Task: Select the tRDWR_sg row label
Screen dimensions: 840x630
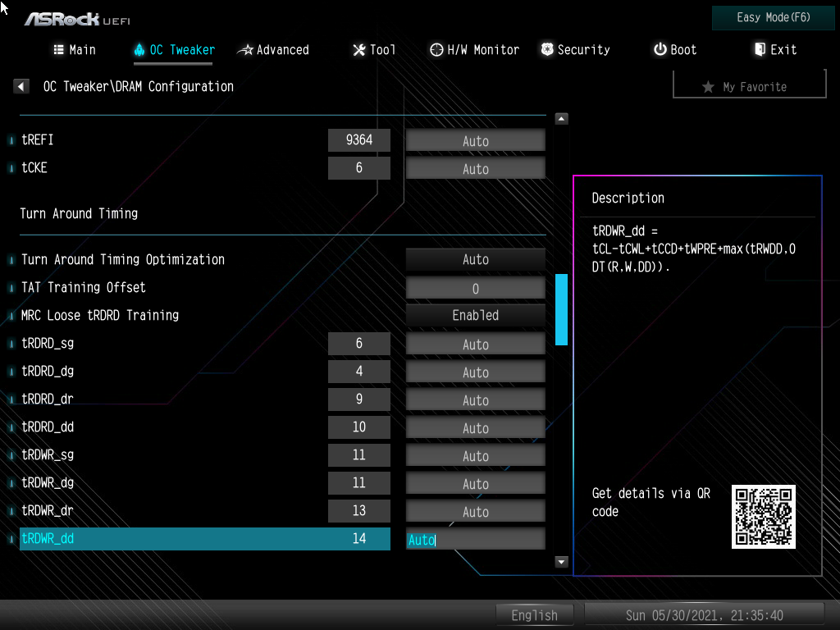Action: click(47, 454)
